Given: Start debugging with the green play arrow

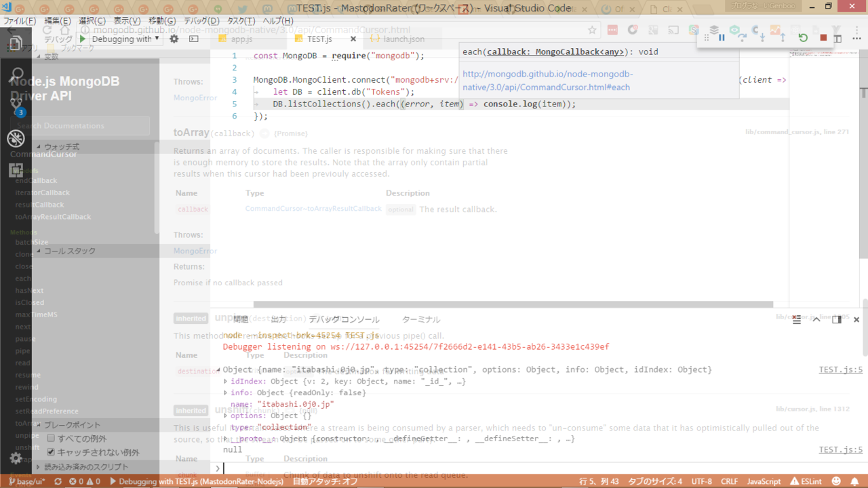Looking at the screenshot, I should point(83,39).
